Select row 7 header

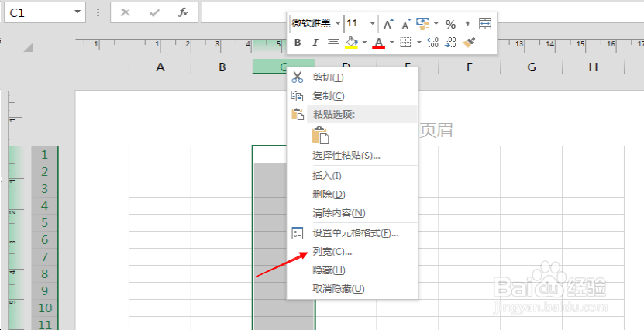44,257
